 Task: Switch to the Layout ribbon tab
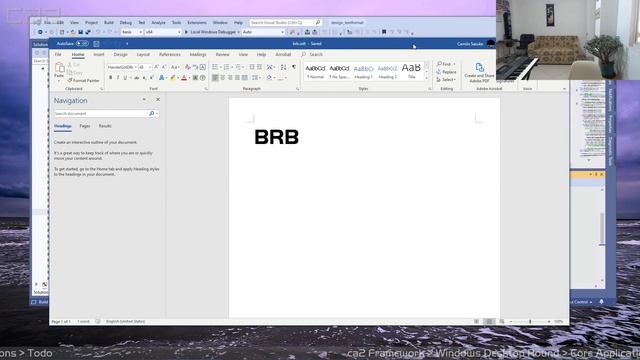tap(143, 54)
